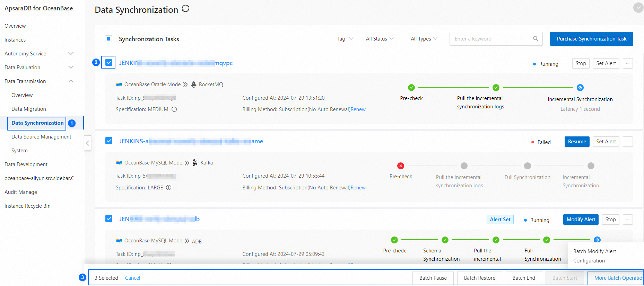The height and width of the screenshot is (286, 644).
Task: Open the All Status filter dropdown
Action: [380, 39]
